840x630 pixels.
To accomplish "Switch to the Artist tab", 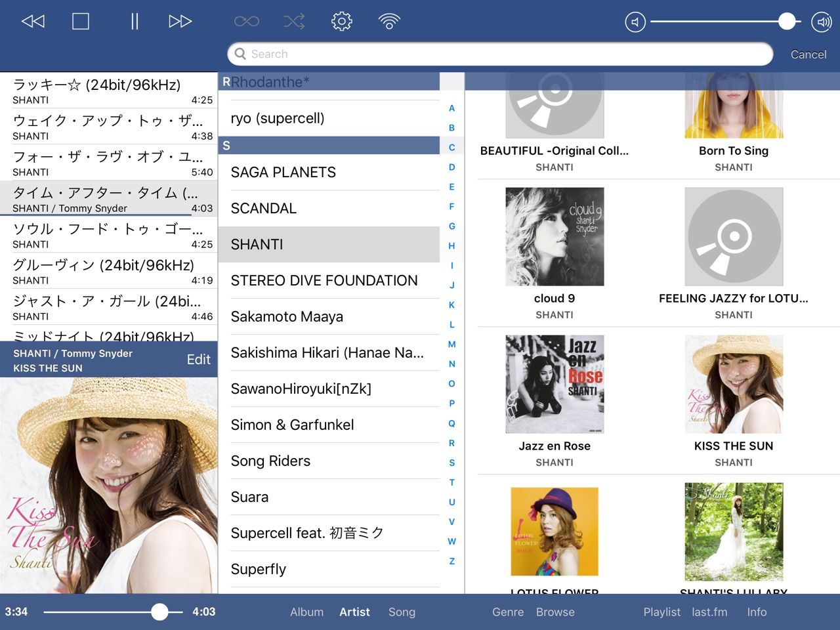I will [354, 612].
